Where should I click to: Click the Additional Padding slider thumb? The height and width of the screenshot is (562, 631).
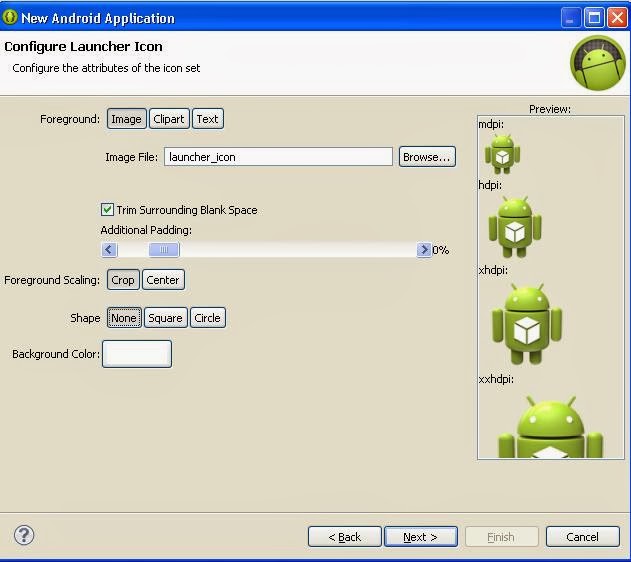[164, 250]
